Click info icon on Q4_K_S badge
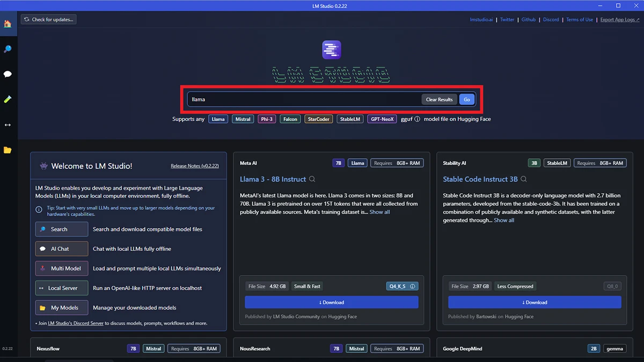This screenshot has height=362, width=644. click(x=413, y=286)
